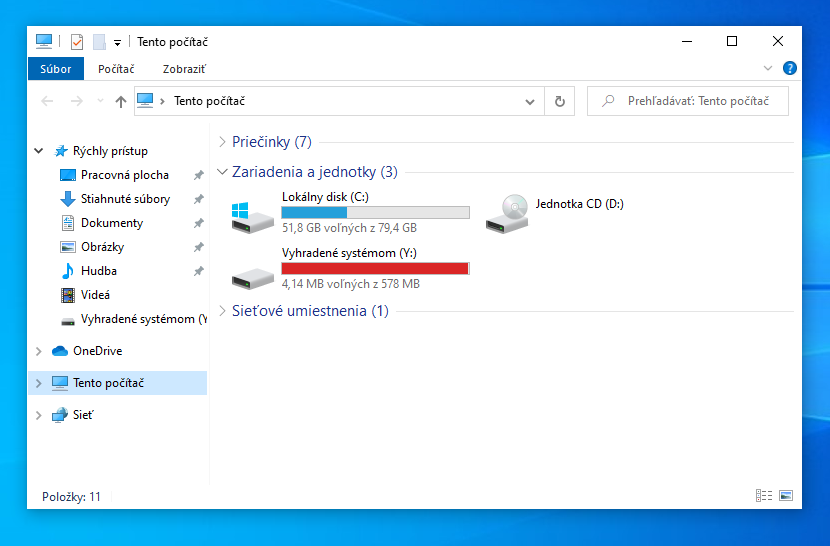Open the Zobraziť ribbon tab
Screen dimensions: 830x546
184,69
